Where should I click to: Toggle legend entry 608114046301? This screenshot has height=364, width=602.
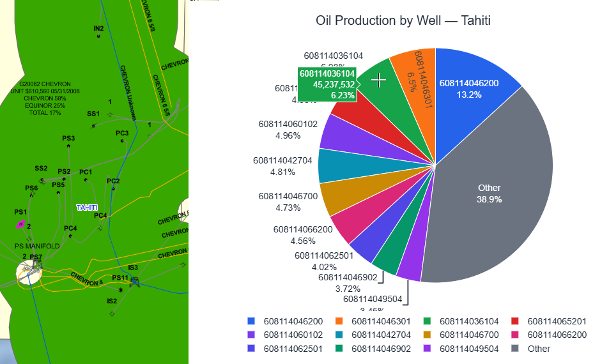(x=373, y=321)
